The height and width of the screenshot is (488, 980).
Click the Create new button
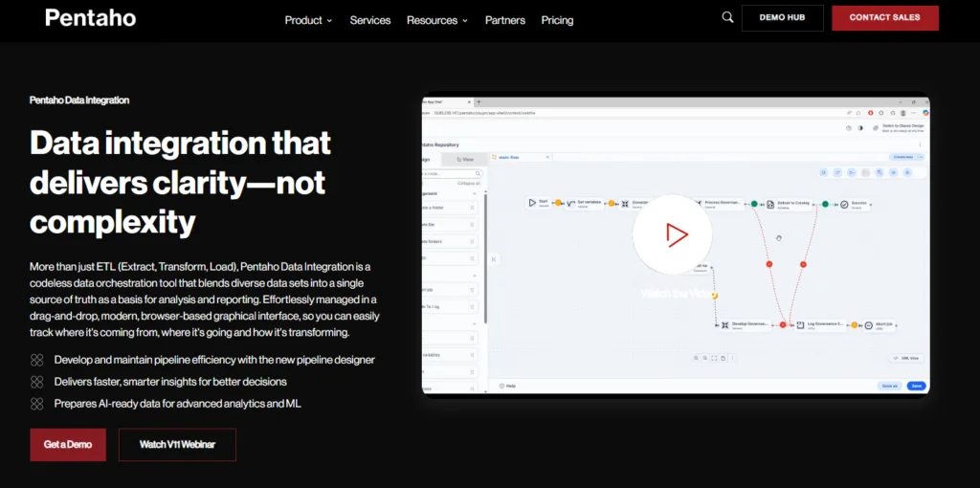pyautogui.click(x=902, y=158)
